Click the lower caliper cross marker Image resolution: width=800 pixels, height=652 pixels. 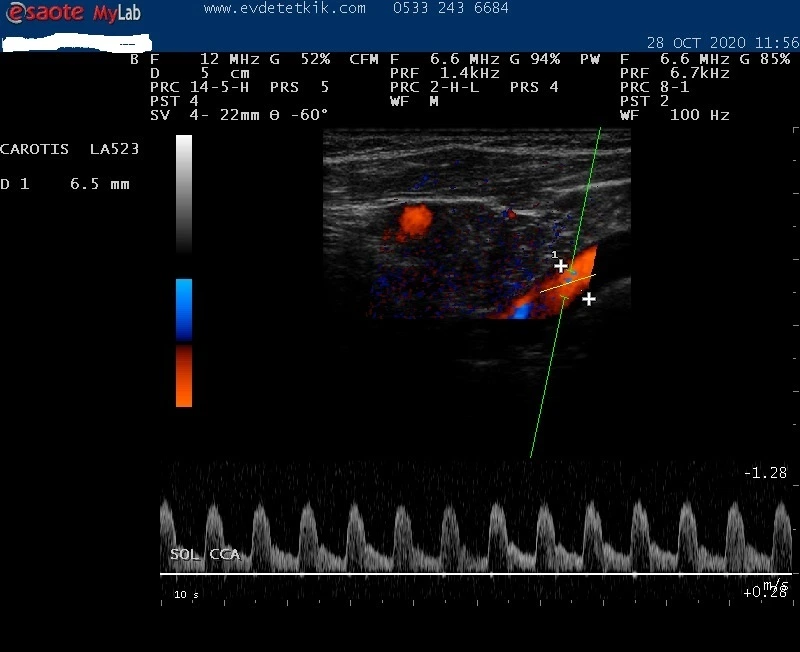pos(589,298)
